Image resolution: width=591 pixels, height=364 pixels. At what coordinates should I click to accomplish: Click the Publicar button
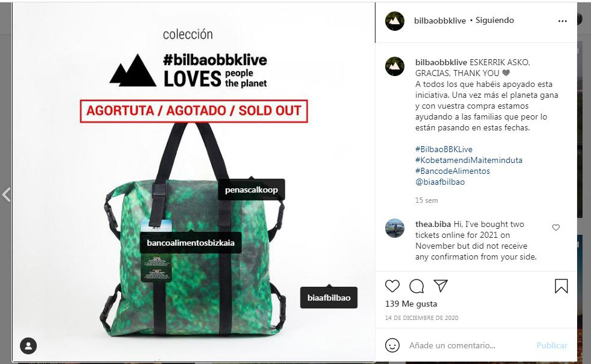552,345
